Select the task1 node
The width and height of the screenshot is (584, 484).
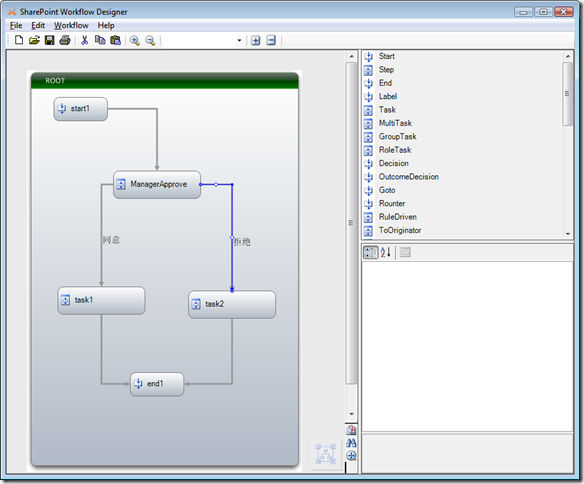click(x=101, y=300)
